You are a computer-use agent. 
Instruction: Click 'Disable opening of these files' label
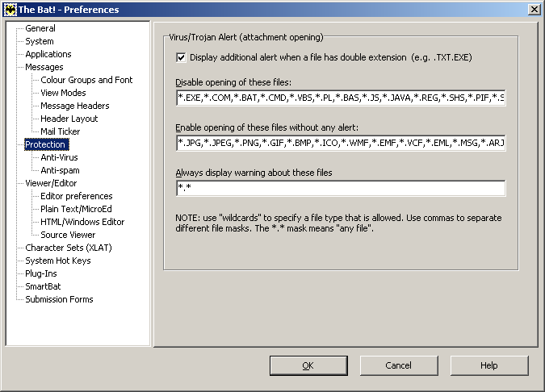click(x=233, y=82)
